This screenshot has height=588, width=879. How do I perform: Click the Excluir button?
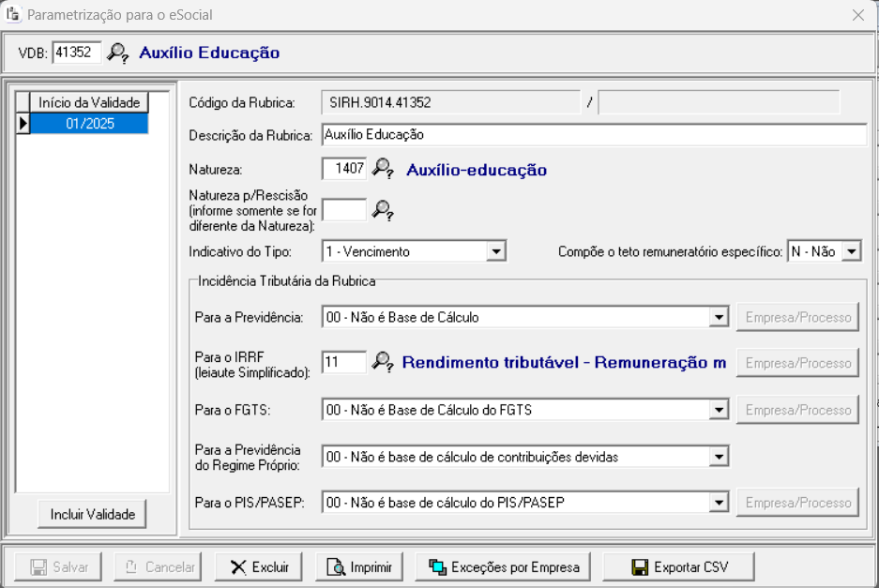pos(260,566)
